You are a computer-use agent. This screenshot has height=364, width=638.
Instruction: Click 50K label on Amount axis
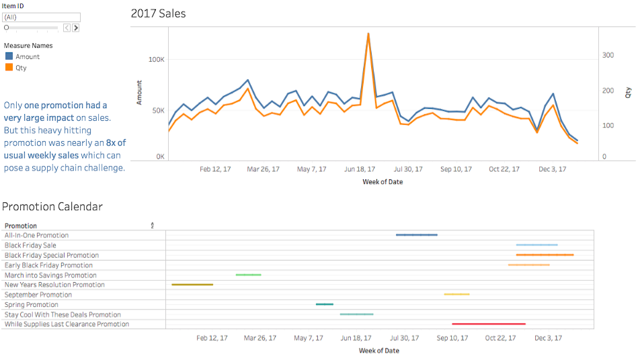[158, 111]
